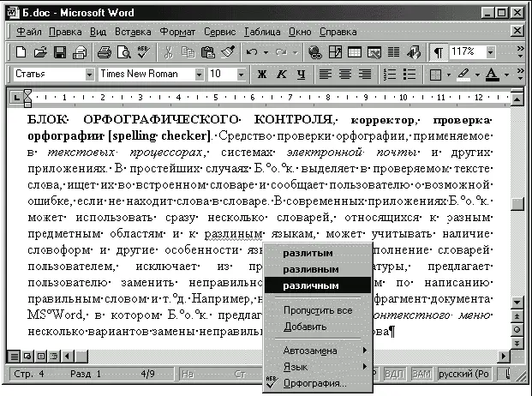
Task: Paste from clipboard icon
Action: tap(207, 52)
